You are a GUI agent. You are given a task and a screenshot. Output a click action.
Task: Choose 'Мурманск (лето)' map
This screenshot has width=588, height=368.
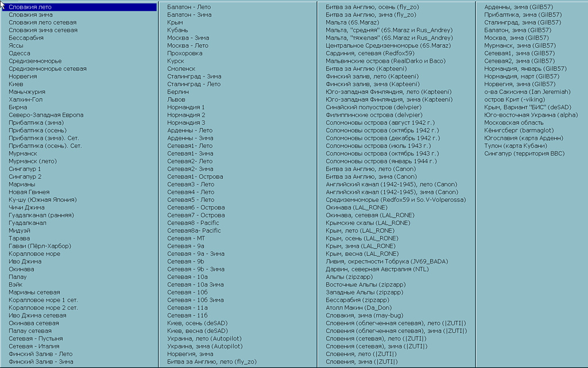tap(33, 161)
